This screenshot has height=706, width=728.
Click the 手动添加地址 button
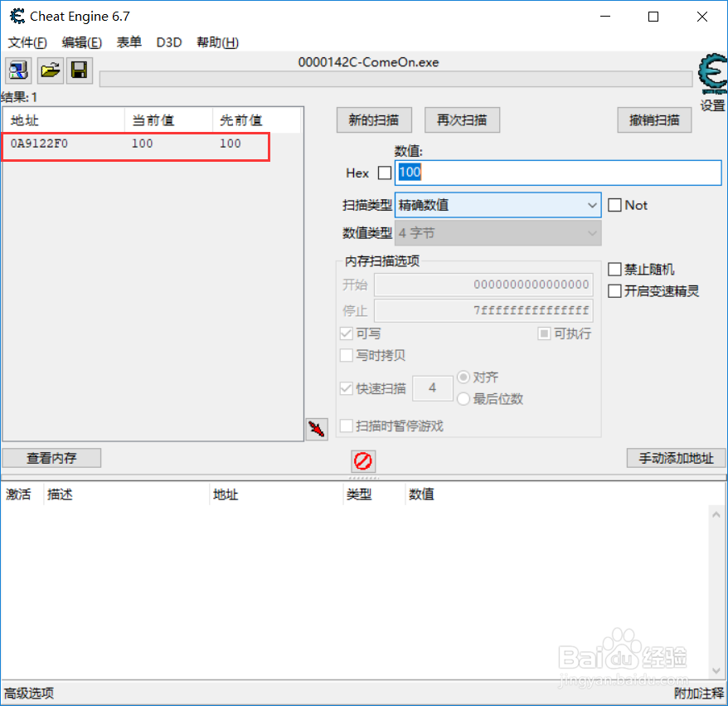[676, 458]
